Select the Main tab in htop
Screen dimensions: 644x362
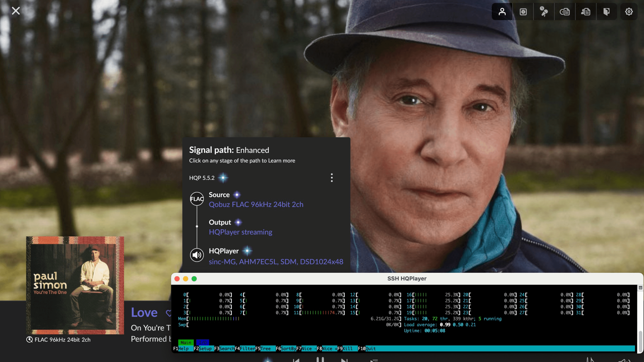coord(186,342)
